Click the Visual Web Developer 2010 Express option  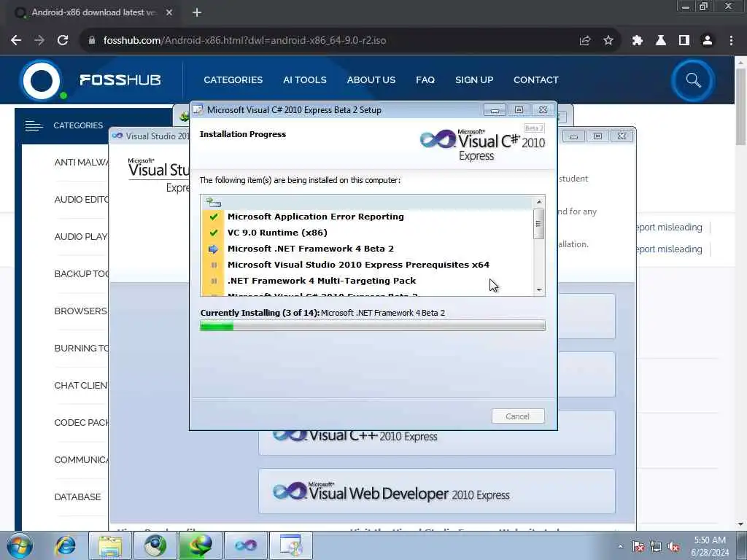tap(437, 491)
